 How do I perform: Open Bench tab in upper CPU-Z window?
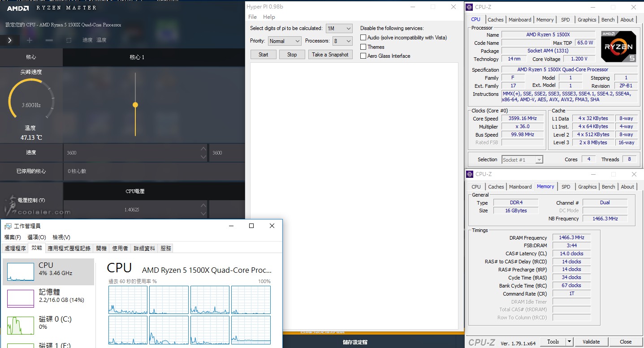click(608, 20)
